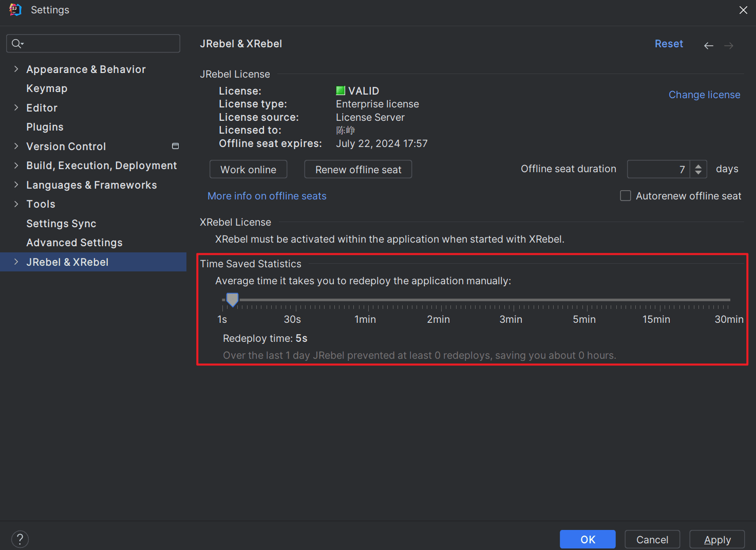Screen dimensions: 756x550
Task: Expand the Editor section
Action: (16, 107)
